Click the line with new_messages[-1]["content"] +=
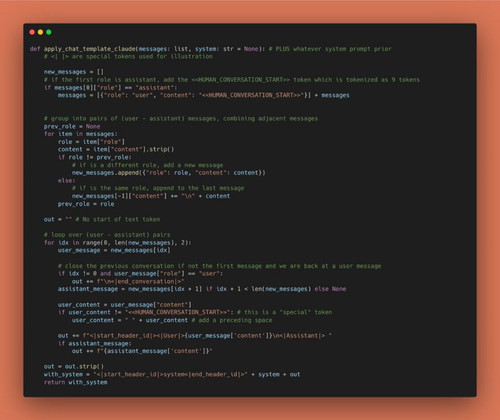500x420 pixels. pyautogui.click(x=151, y=196)
